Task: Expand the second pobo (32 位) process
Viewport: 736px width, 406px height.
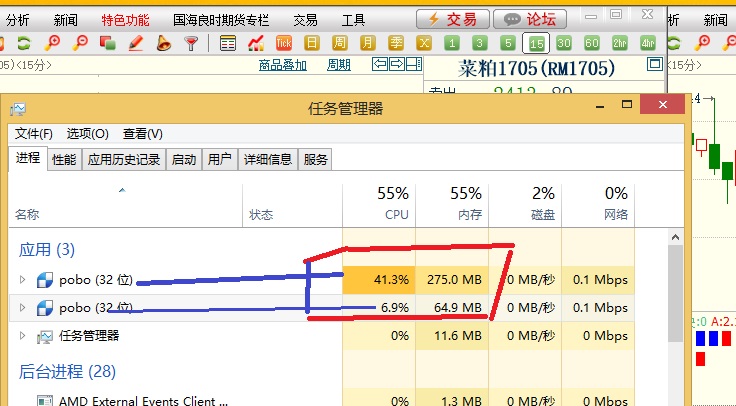Action: coord(24,308)
